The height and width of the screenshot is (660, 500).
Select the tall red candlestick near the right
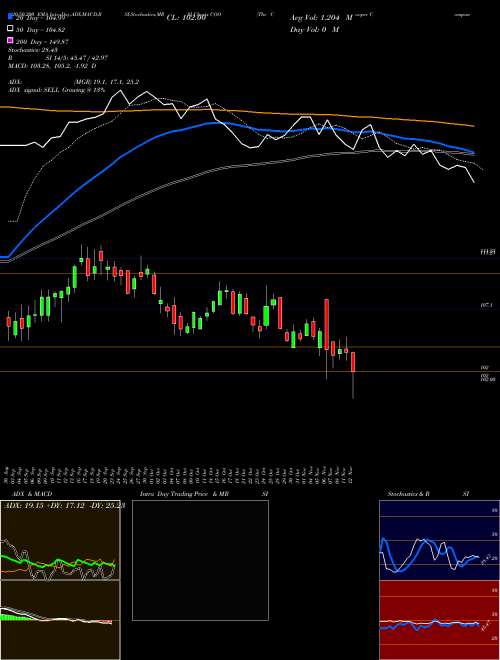(x=326, y=324)
